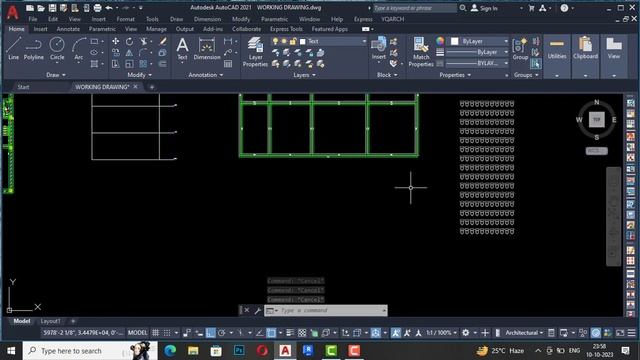Click the Plot printer icon
This screenshot has width=640, height=360.
tap(97, 8)
